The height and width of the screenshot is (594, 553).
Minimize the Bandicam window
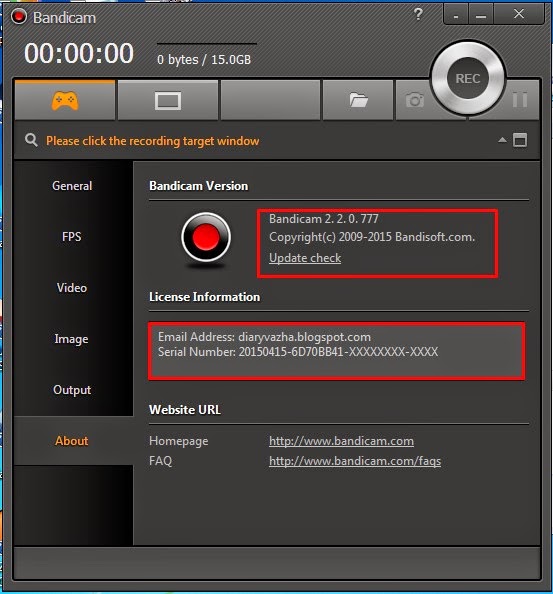click(481, 15)
